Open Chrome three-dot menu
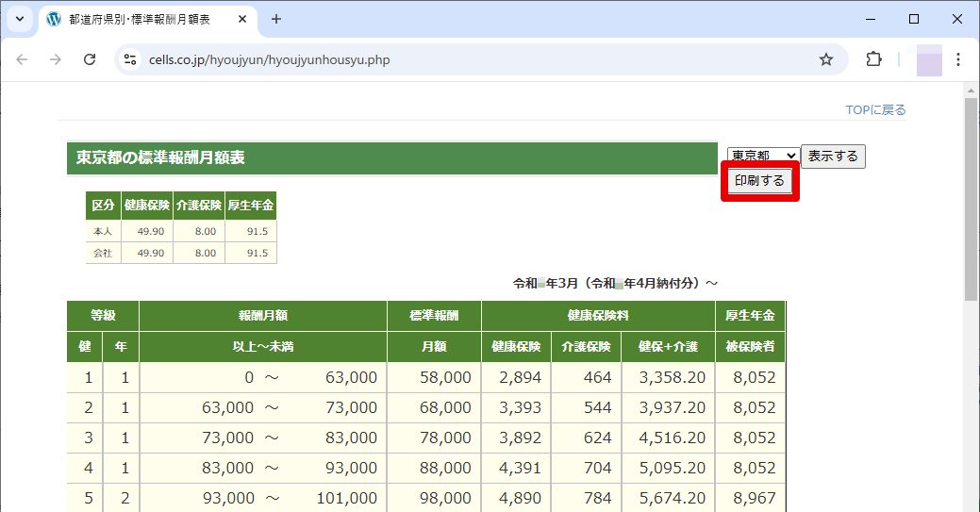Viewport: 980px width, 512px height. (x=958, y=59)
